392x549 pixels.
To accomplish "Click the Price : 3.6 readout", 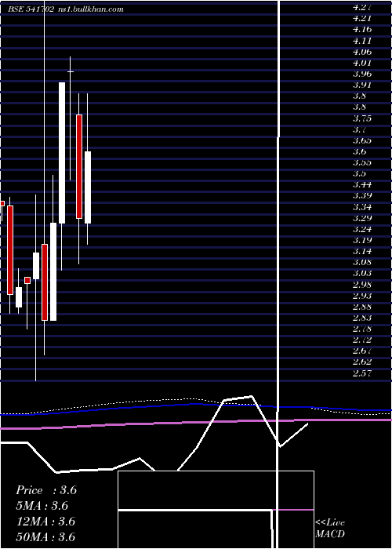I will pyautogui.click(x=46, y=490).
